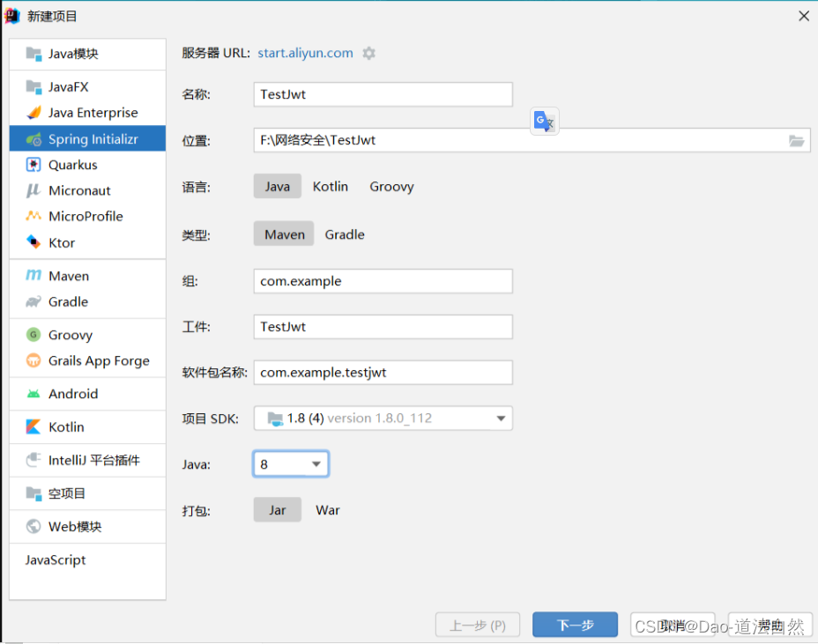Screen dimensions: 818x644
Task: Click the 项目 SDK: label
Action: 211,418
